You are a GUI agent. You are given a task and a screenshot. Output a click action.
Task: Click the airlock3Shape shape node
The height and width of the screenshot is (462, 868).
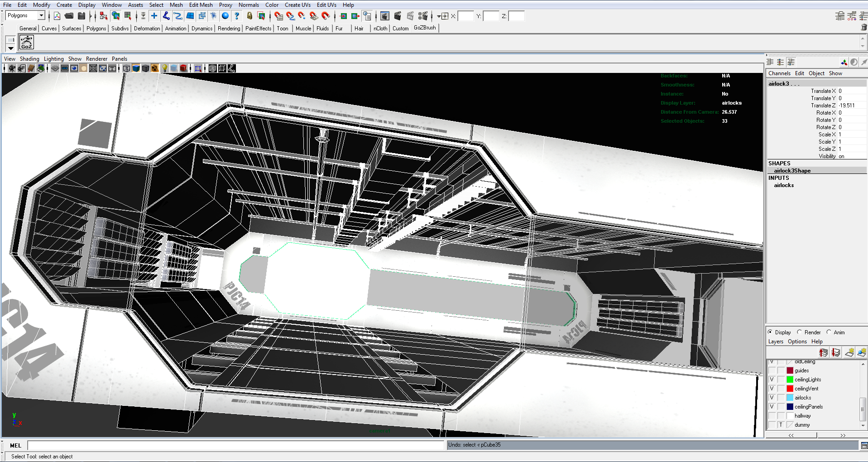coord(792,171)
